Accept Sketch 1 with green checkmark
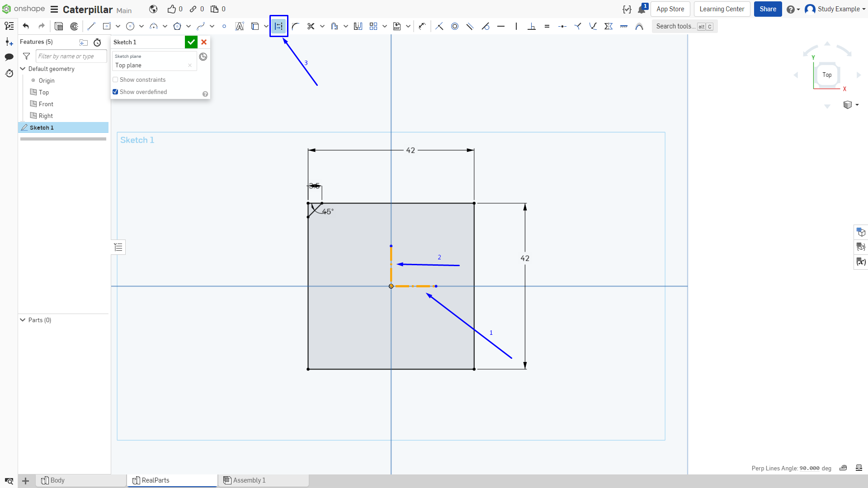Viewport: 868px width, 488px height. (x=191, y=42)
